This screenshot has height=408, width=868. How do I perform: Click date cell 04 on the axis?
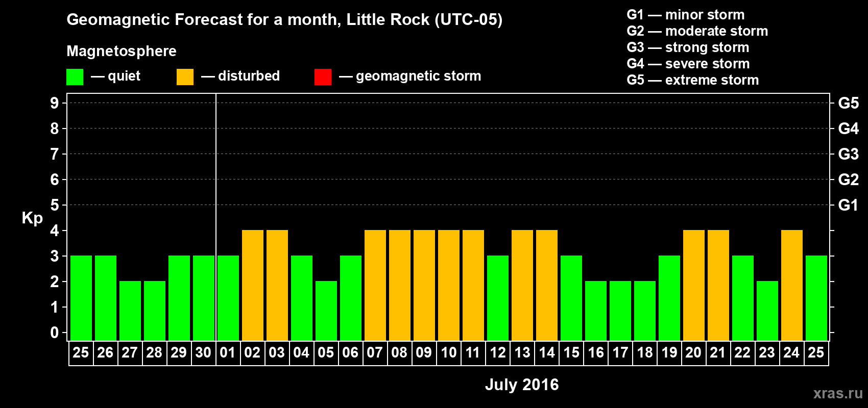click(x=302, y=353)
